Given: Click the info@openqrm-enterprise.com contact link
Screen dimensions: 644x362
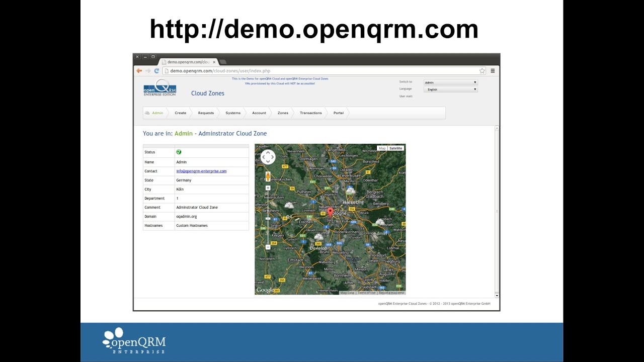Looking at the screenshot, I should click(x=201, y=171).
